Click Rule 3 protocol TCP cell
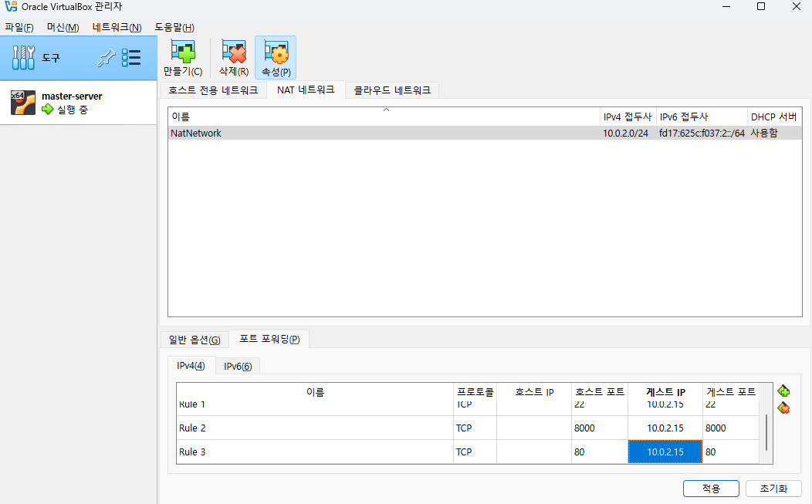This screenshot has height=504, width=812. [475, 452]
